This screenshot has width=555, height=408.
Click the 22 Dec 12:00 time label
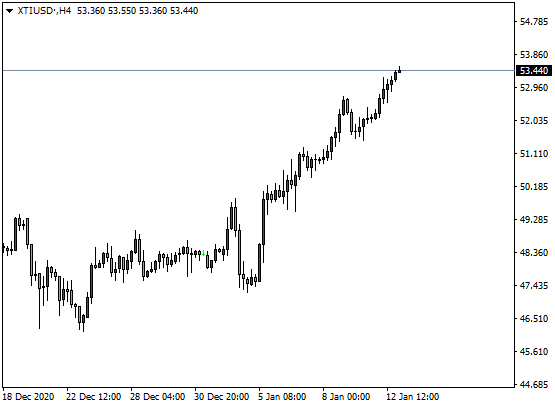(x=93, y=397)
